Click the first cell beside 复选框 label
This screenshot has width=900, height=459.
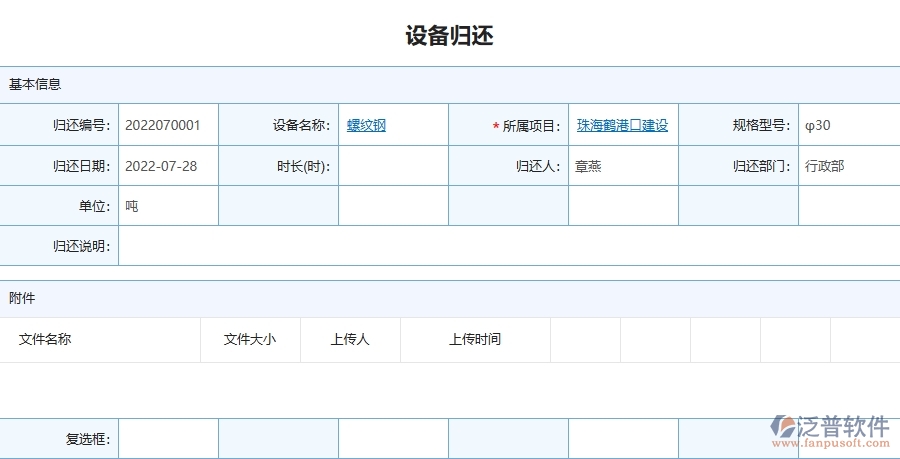(x=167, y=438)
